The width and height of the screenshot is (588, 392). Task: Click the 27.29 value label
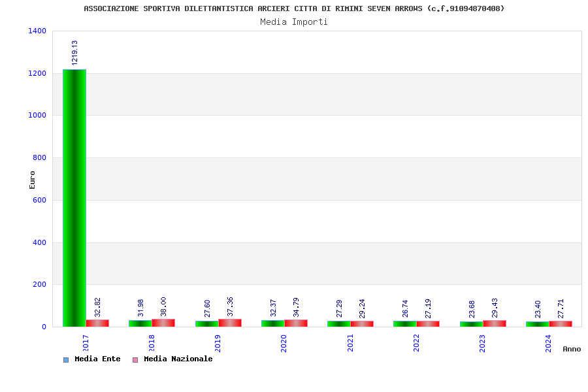[339, 308]
